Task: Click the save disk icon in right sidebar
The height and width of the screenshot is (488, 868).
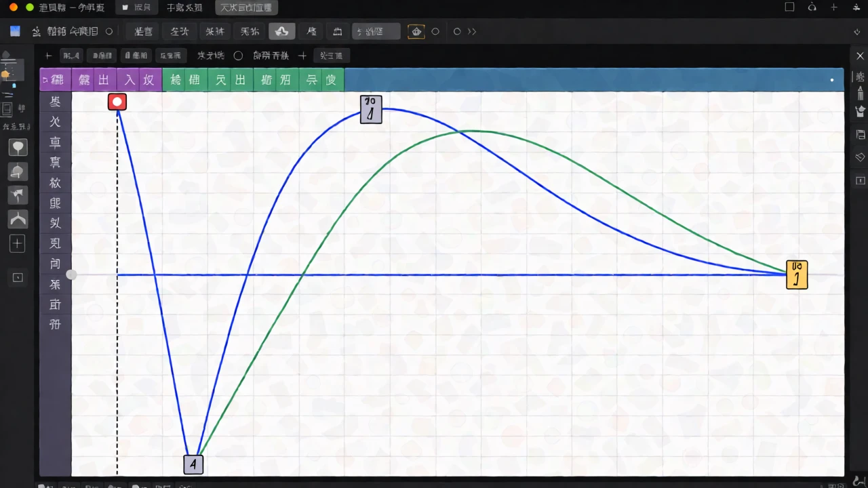Action: (x=861, y=134)
